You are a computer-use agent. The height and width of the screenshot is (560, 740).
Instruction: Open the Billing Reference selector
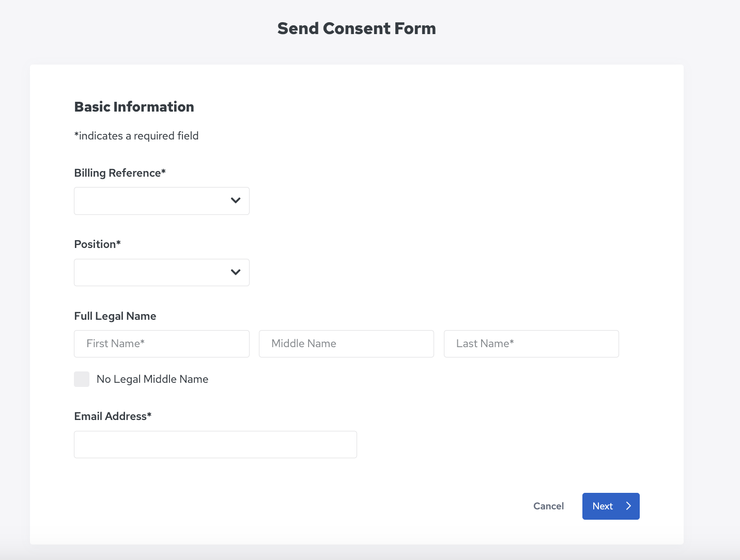coord(161,200)
